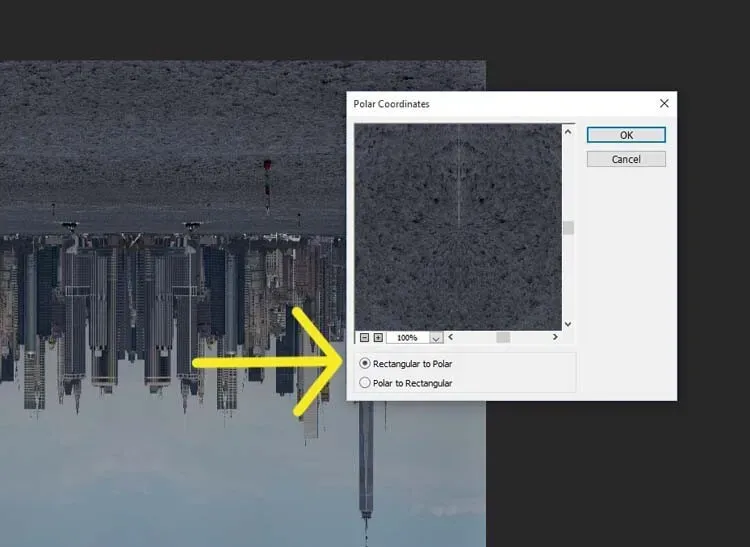
Task: Open the preview zoom percentage dropdown
Action: pyautogui.click(x=436, y=338)
